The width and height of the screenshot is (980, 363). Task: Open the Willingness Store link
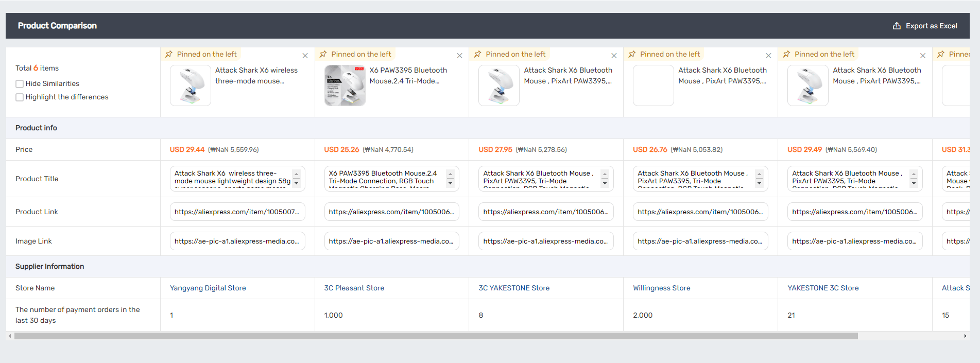point(661,288)
